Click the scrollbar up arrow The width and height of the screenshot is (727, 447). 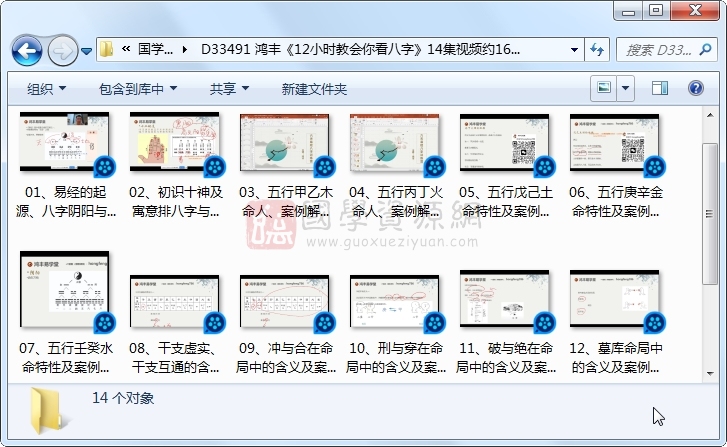tap(710, 115)
